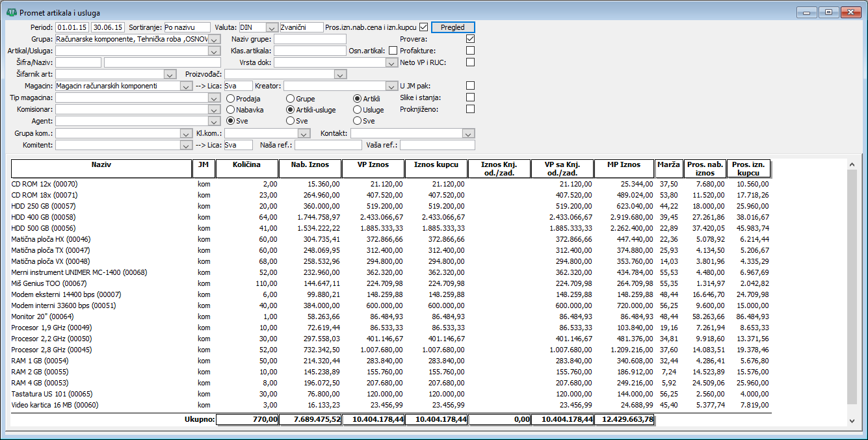Enable the Neto VP i RUC checkbox
Viewport: 868px width, 440px height.
tap(471, 62)
